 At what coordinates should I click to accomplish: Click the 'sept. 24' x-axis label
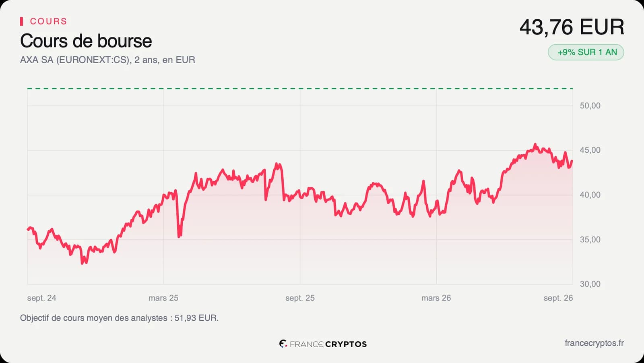(41, 298)
